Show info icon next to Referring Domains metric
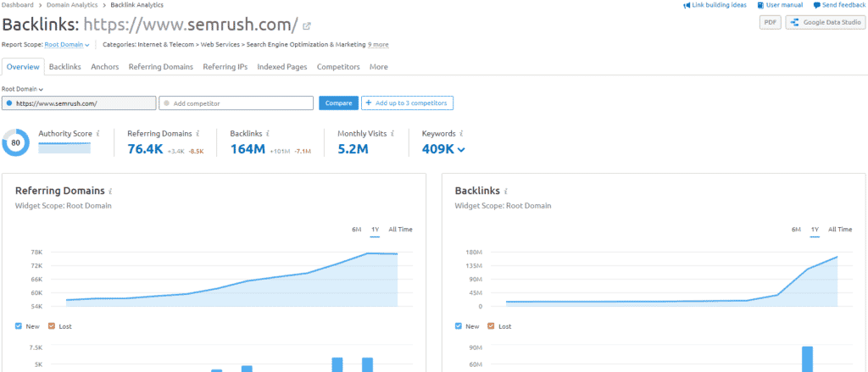This screenshot has height=372, width=868. [x=198, y=133]
